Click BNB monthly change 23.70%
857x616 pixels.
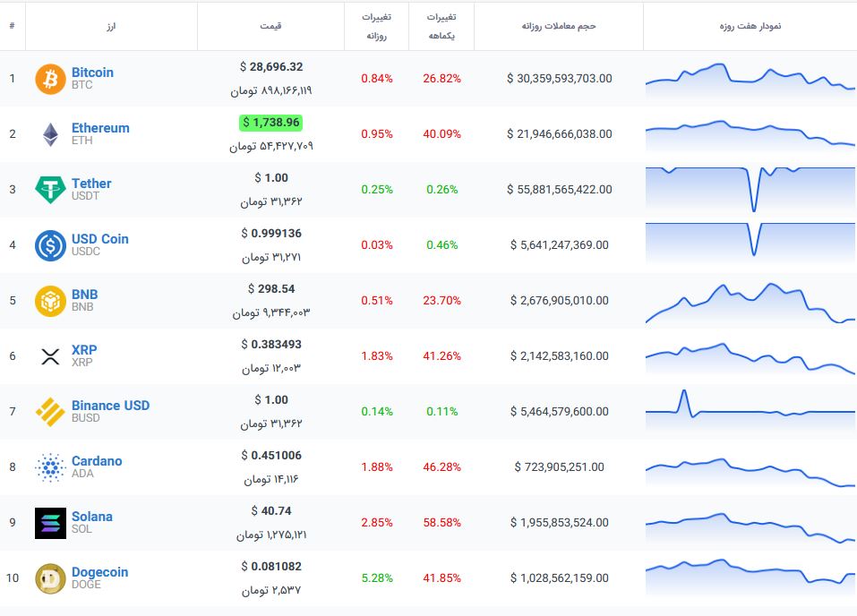point(442,300)
